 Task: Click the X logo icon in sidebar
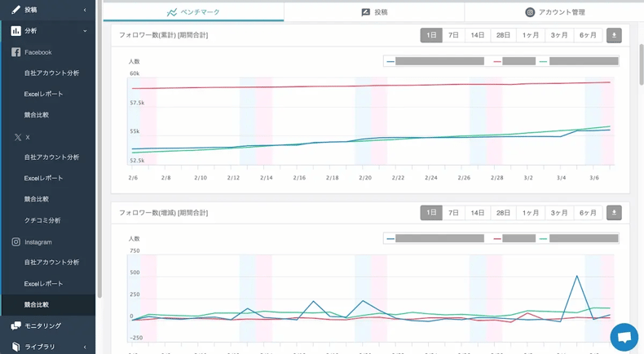(18, 137)
